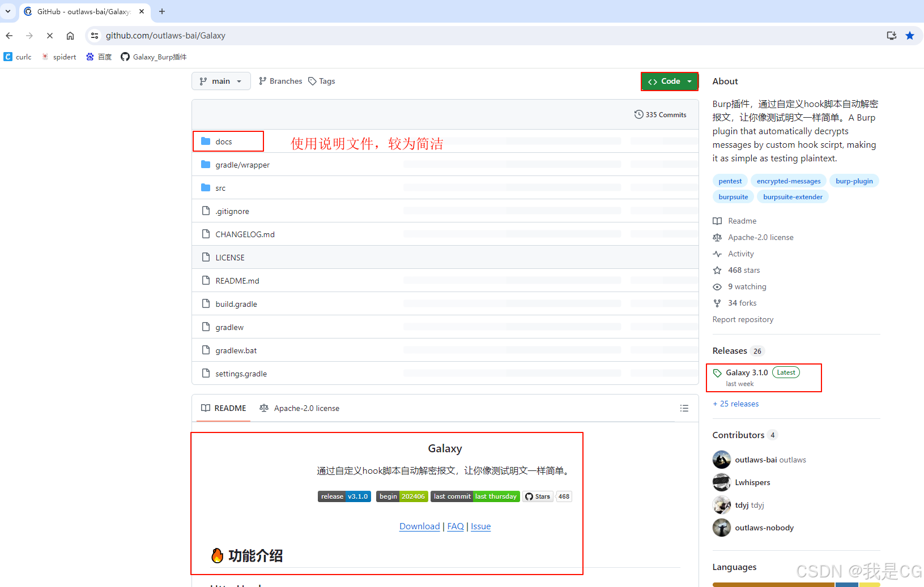This screenshot has height=587, width=924.
Task: Open build.gradle file
Action: pos(236,304)
